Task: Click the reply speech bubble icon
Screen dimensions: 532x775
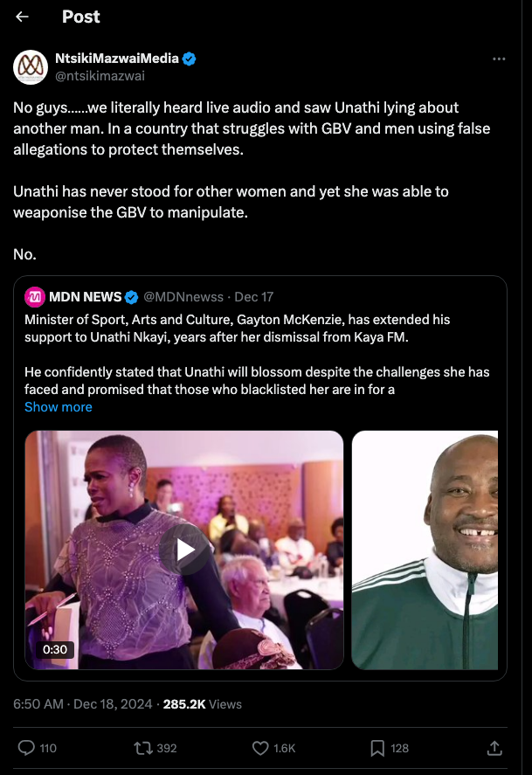Action: point(26,748)
